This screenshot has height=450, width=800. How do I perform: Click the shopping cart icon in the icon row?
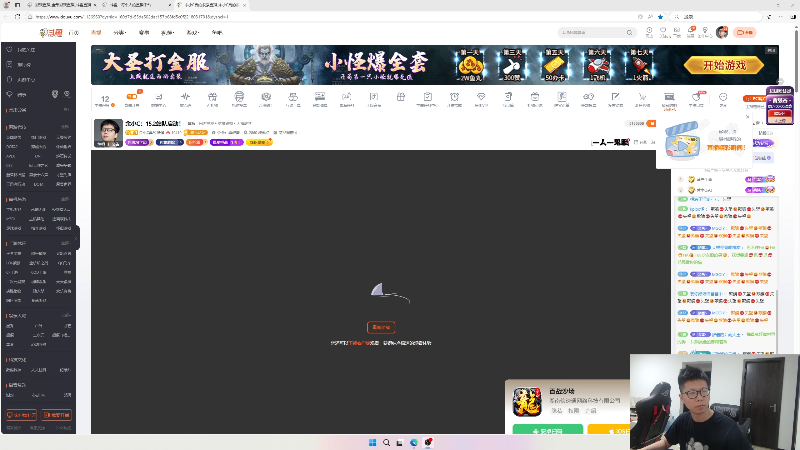tap(642, 99)
